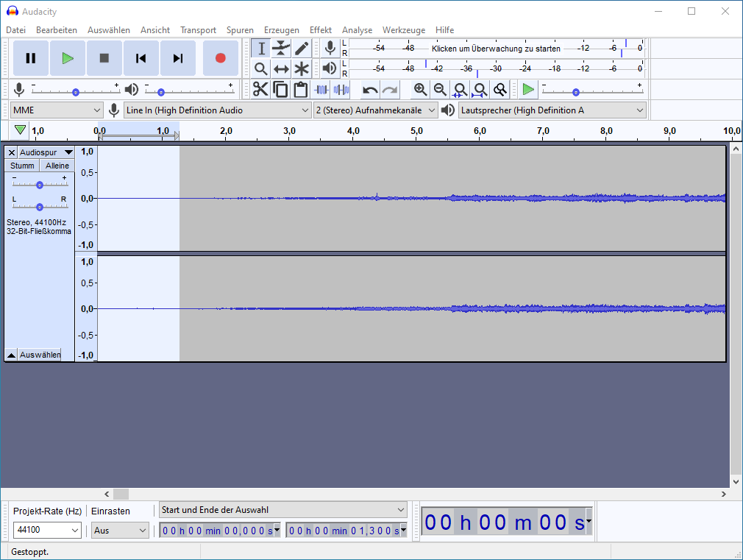The height and width of the screenshot is (560, 743).
Task: Click the track gain slider knob
Action: 40,185
